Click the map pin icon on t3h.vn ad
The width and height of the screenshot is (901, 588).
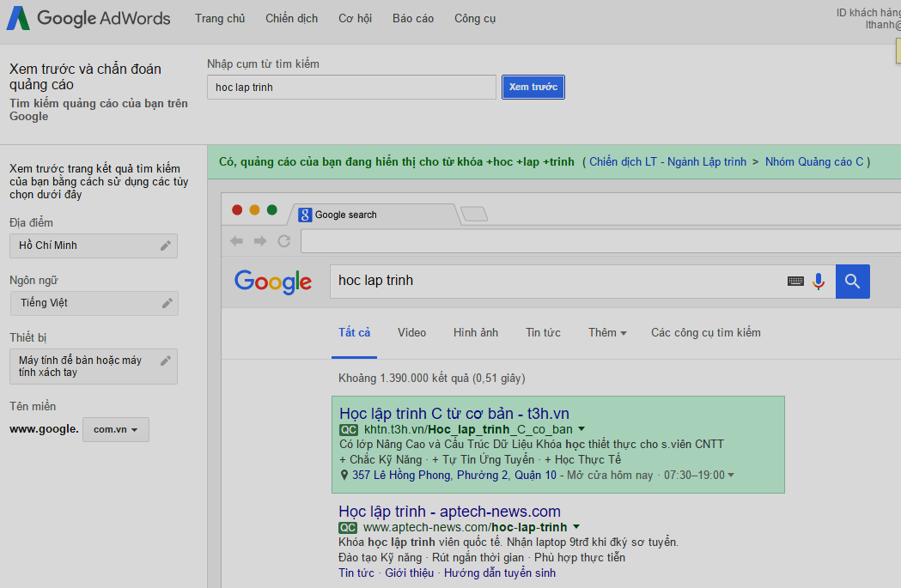pos(344,475)
